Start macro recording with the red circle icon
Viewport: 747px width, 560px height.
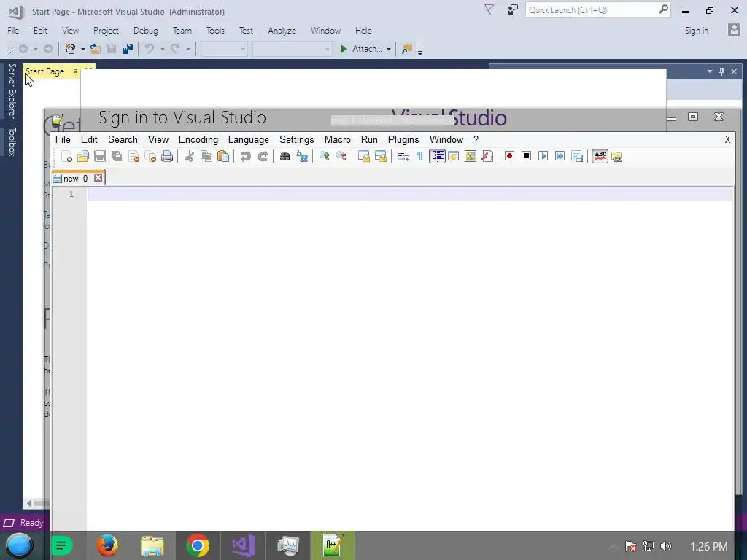pos(509,156)
